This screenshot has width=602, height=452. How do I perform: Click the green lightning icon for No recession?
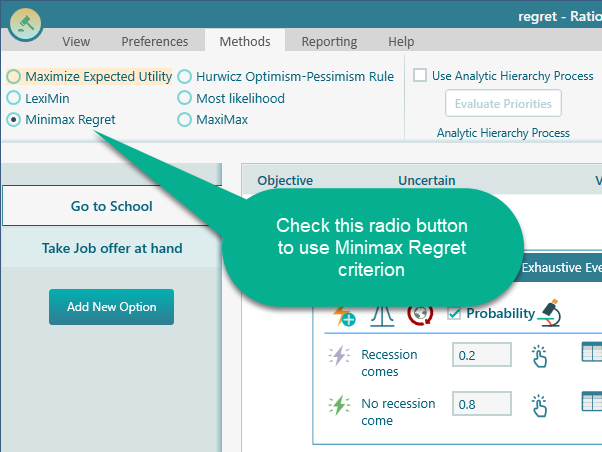pyautogui.click(x=339, y=405)
